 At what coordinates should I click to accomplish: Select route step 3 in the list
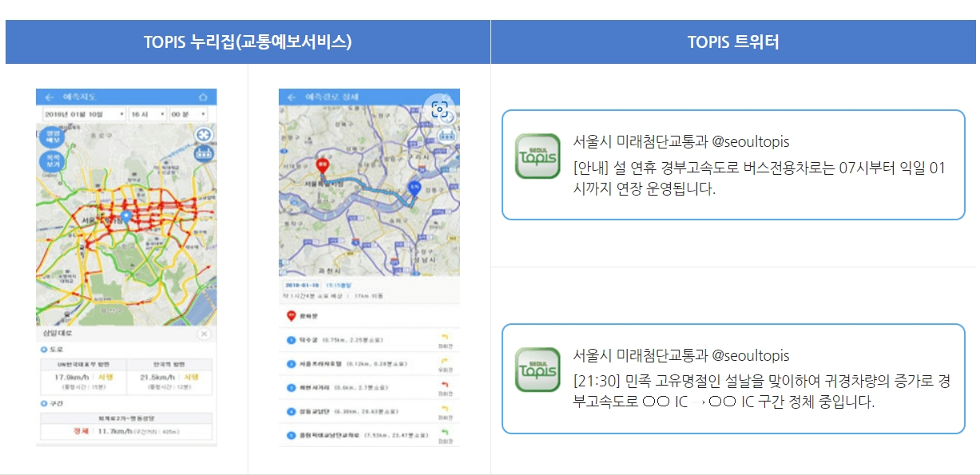tap(369, 387)
